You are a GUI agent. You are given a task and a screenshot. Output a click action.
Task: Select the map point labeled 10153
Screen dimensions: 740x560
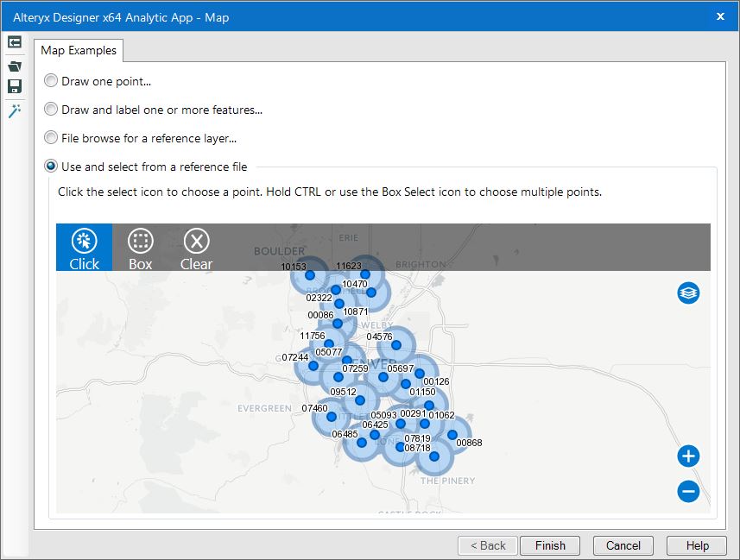(309, 276)
